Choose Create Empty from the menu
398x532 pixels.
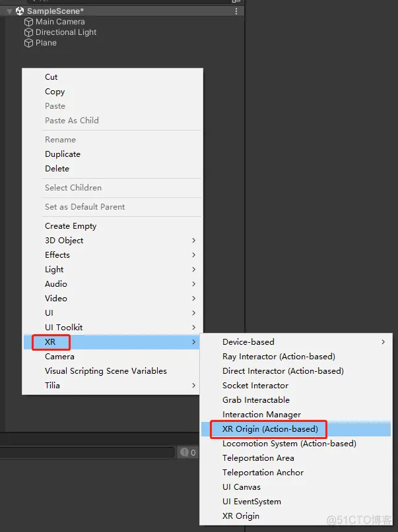pyautogui.click(x=112, y=226)
